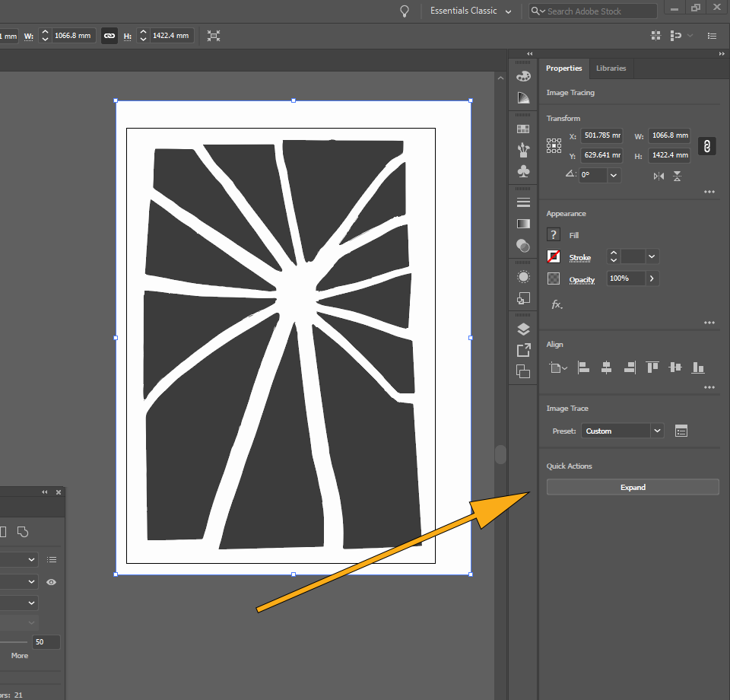Toggle constrain width and height proportions
Image resolution: width=730 pixels, height=700 pixels.
pyautogui.click(x=707, y=145)
